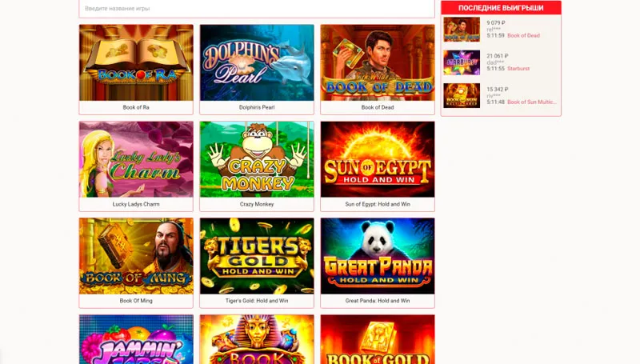Select the Lucky Lady's Charm slot tile
Screen dimensions: 640x364
pos(136,159)
